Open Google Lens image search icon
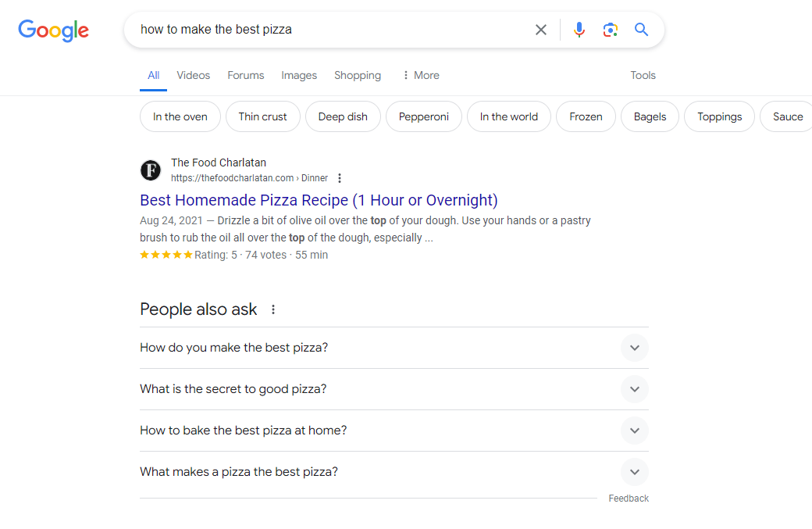The height and width of the screenshot is (529, 812). point(610,30)
